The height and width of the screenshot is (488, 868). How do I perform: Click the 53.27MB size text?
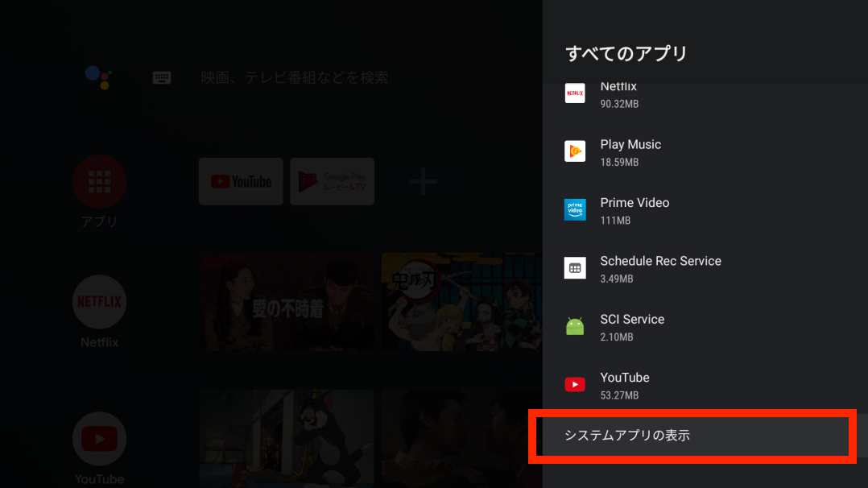[x=619, y=395]
